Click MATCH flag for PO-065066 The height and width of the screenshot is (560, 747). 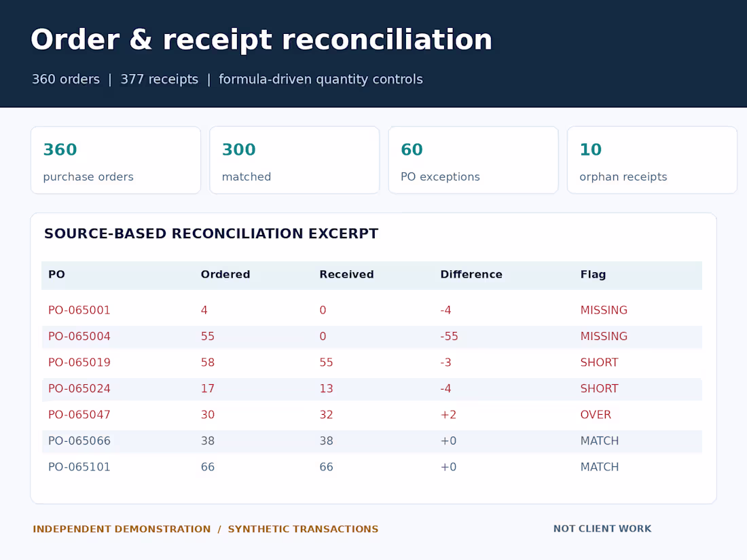click(600, 441)
